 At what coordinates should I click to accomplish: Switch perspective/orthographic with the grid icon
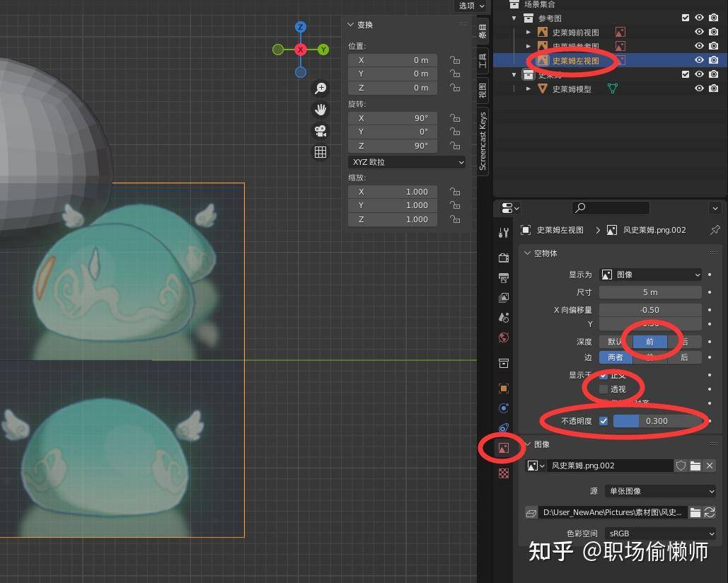(x=320, y=152)
